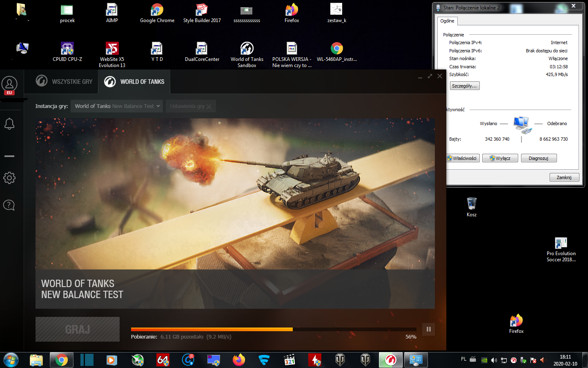This screenshot has height=368, width=588.
Task: Click the duration value 03:12:58
Action: (x=559, y=67)
